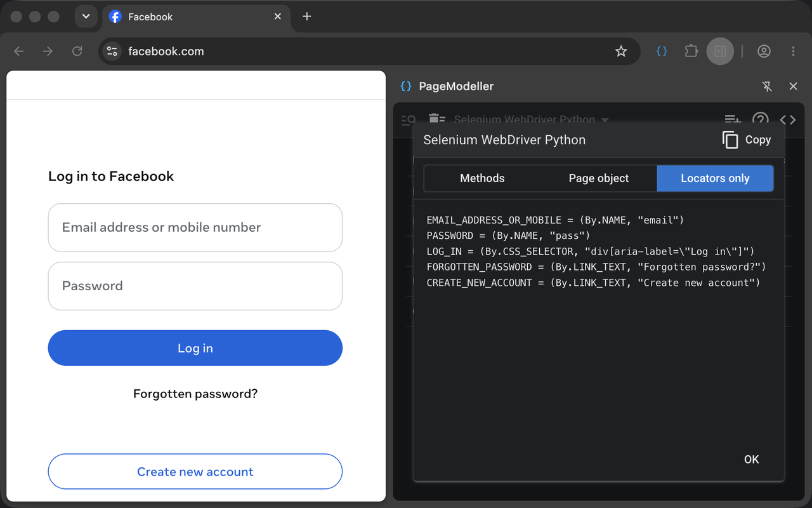Open the PageModeller help icon

pyautogui.click(x=760, y=119)
